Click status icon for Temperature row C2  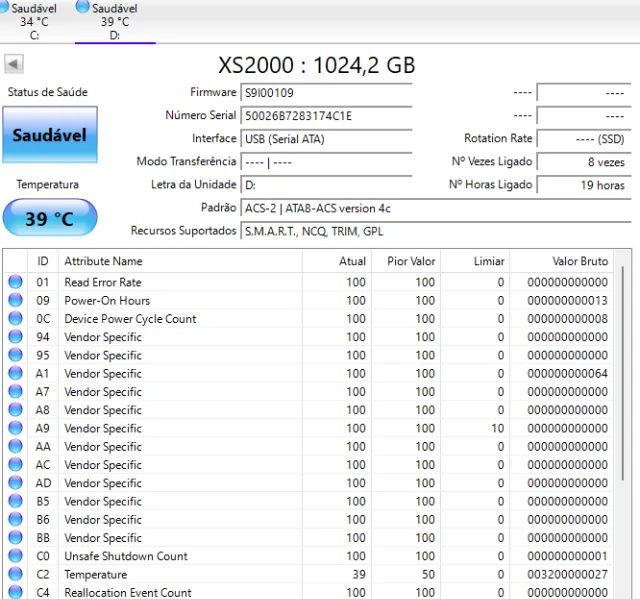coord(16,574)
